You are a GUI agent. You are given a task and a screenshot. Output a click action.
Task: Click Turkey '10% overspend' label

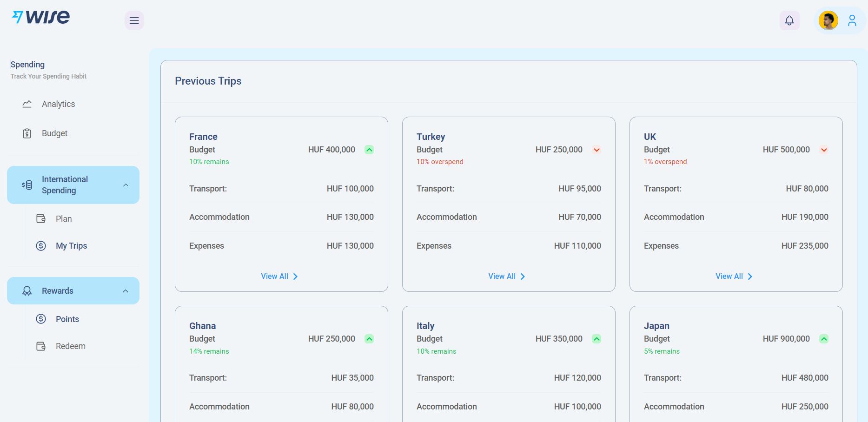pos(440,162)
